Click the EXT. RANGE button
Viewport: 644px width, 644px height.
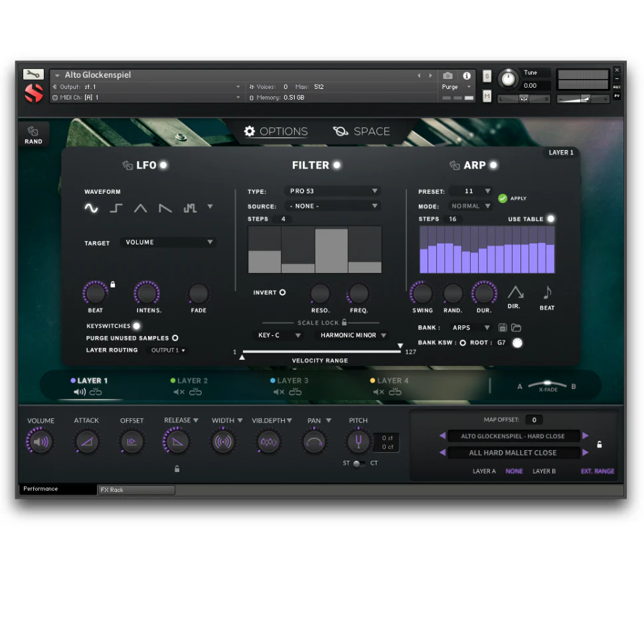click(598, 471)
